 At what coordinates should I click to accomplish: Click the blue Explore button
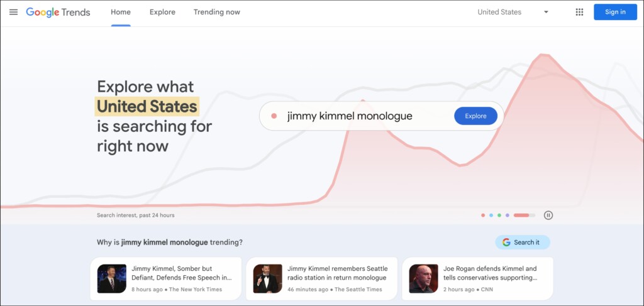475,116
